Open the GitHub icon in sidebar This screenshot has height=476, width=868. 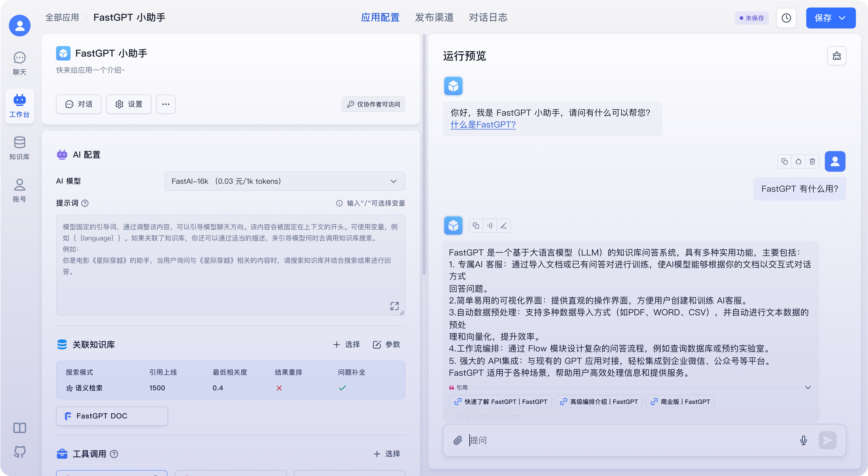tap(20, 452)
